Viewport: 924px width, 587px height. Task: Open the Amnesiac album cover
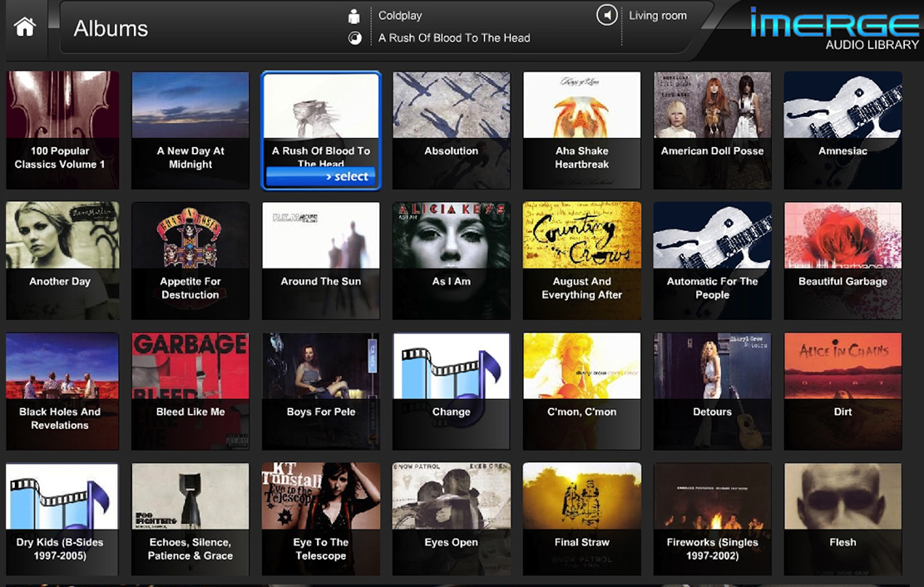click(842, 129)
